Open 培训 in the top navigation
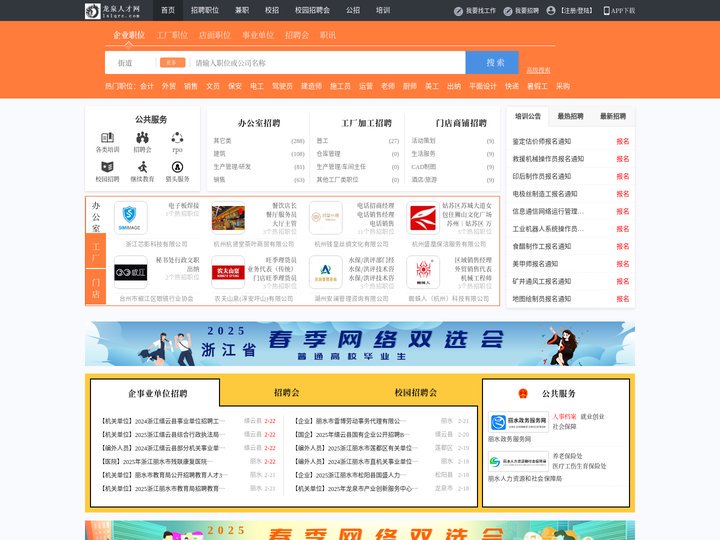 (383, 10)
